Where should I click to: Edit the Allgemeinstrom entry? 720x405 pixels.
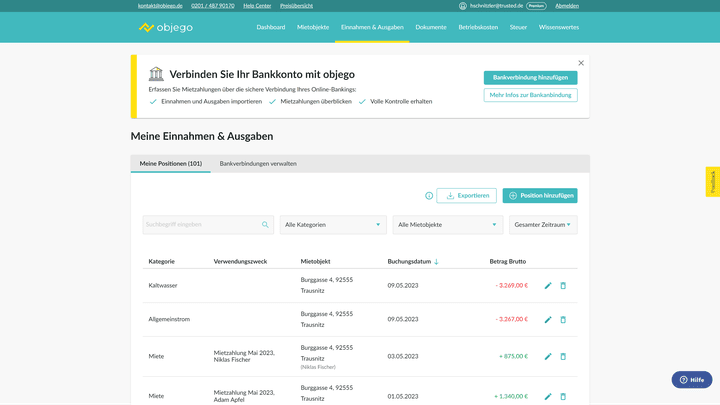tap(548, 320)
